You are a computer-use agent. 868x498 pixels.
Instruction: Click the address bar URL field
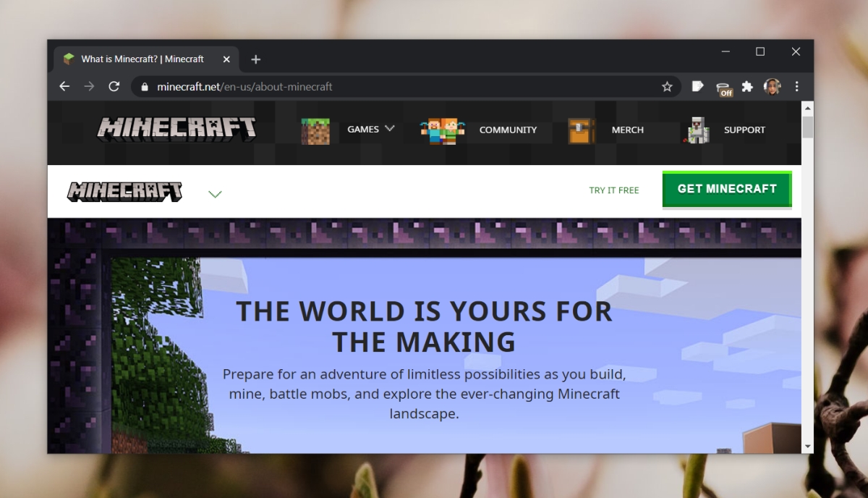(x=405, y=87)
